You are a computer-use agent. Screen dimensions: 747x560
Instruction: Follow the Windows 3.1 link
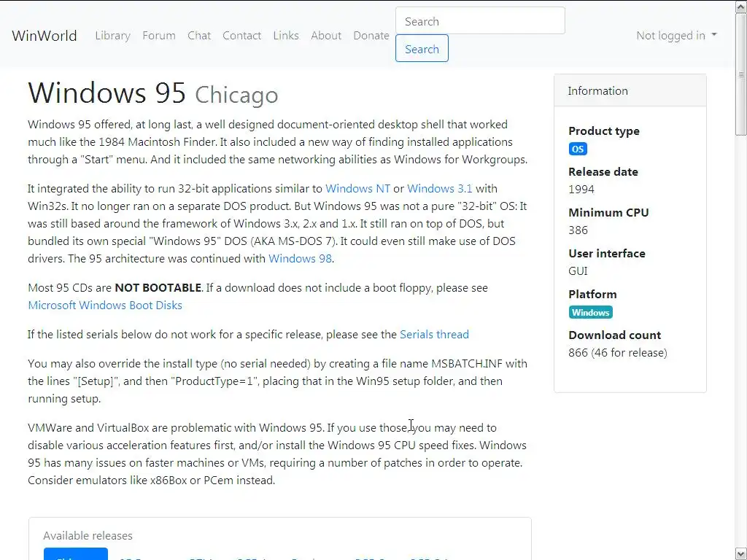440,189
